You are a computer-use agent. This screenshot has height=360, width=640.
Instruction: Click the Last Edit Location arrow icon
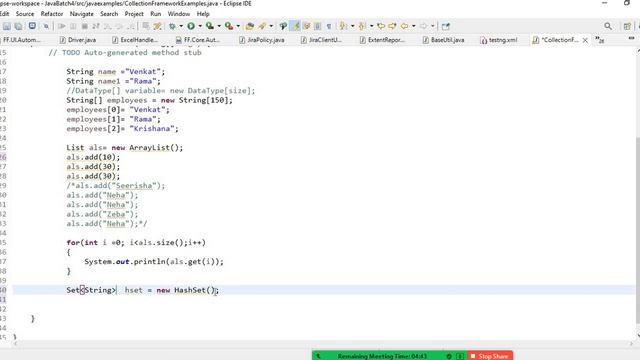(x=381, y=26)
